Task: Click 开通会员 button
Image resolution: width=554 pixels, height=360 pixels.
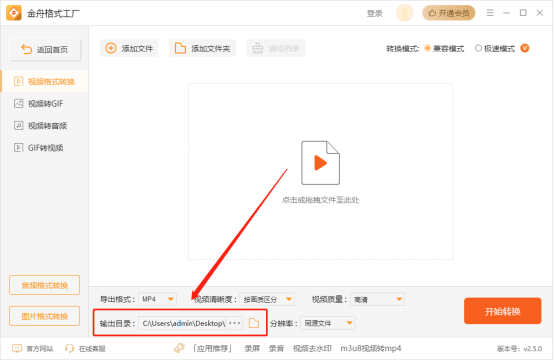Action: (x=448, y=13)
